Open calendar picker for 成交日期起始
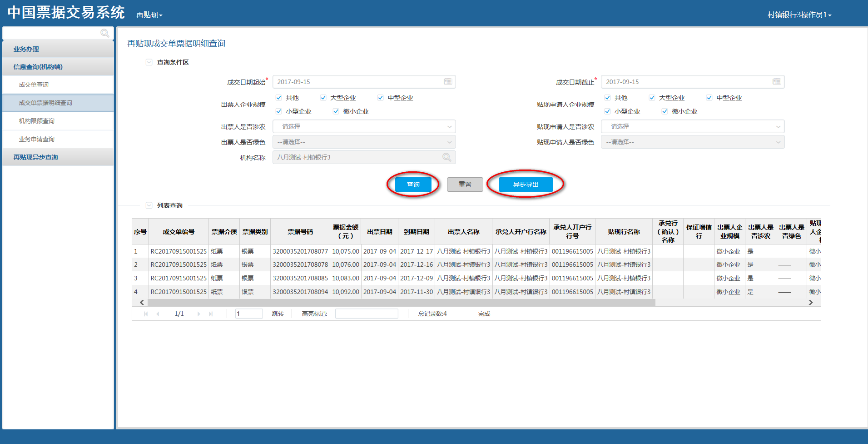The width and height of the screenshot is (868, 444). (448, 82)
